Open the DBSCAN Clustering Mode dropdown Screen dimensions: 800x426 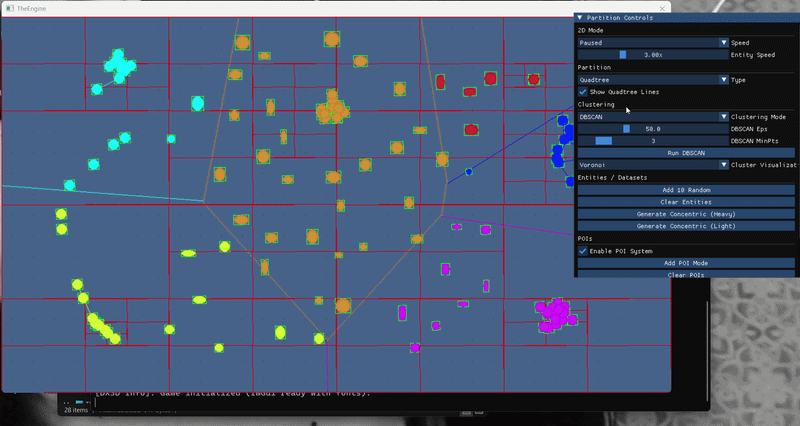click(x=653, y=117)
